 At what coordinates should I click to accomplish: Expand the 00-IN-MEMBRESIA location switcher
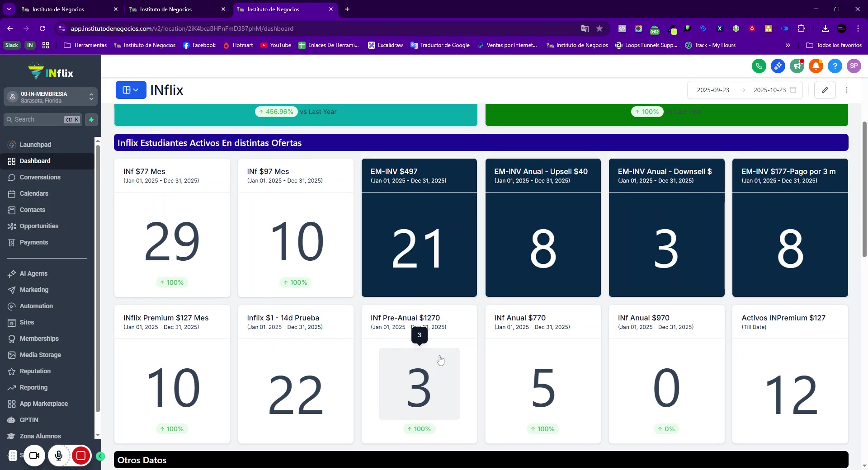click(x=51, y=97)
